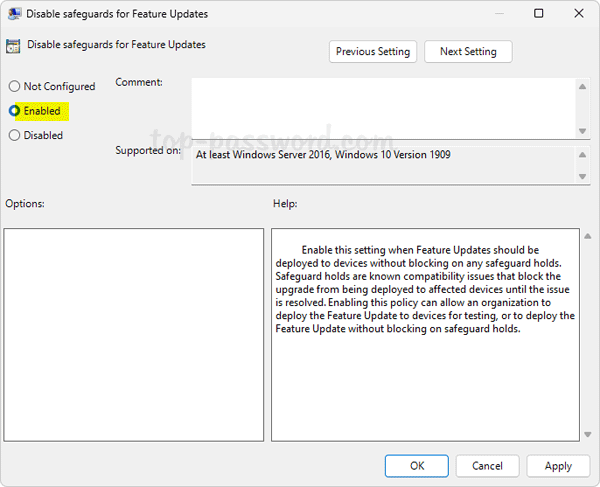The image size is (600, 487).
Task: Select the Enabled radio option
Action: pyautogui.click(x=15, y=111)
